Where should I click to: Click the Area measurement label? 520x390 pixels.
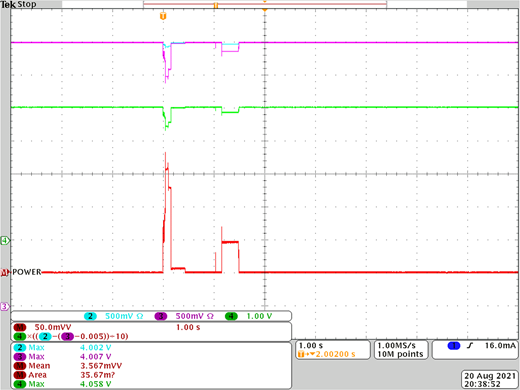[37, 375]
